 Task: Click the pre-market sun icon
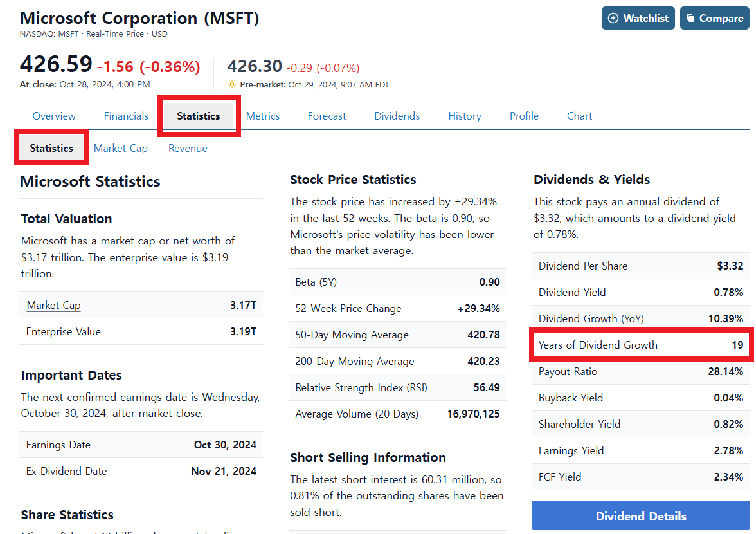coord(232,85)
